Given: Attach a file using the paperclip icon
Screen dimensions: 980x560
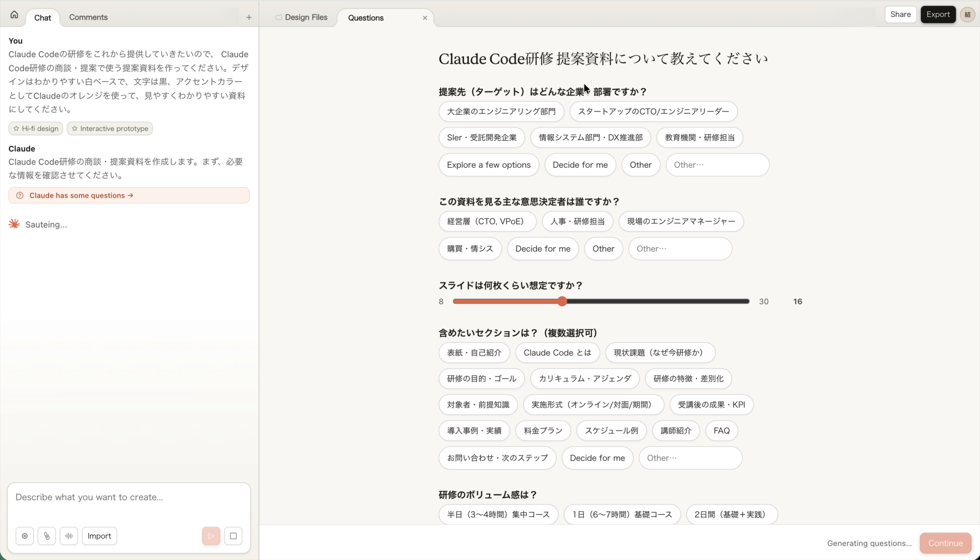Looking at the screenshot, I should [47, 536].
